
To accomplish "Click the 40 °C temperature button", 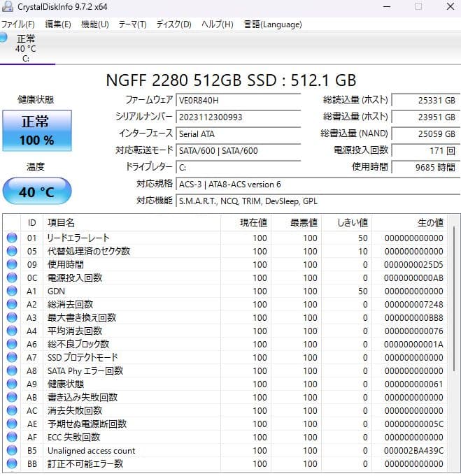I will pyautogui.click(x=37, y=192).
